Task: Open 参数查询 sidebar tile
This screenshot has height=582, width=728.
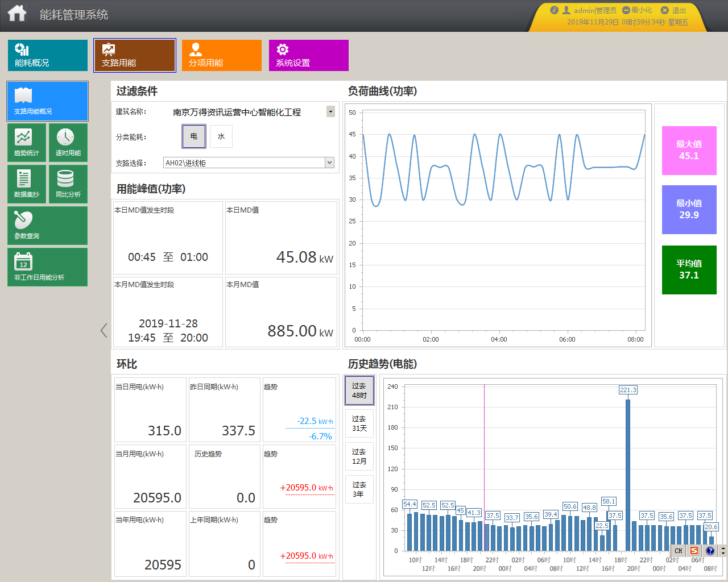Action: pyautogui.click(x=48, y=226)
